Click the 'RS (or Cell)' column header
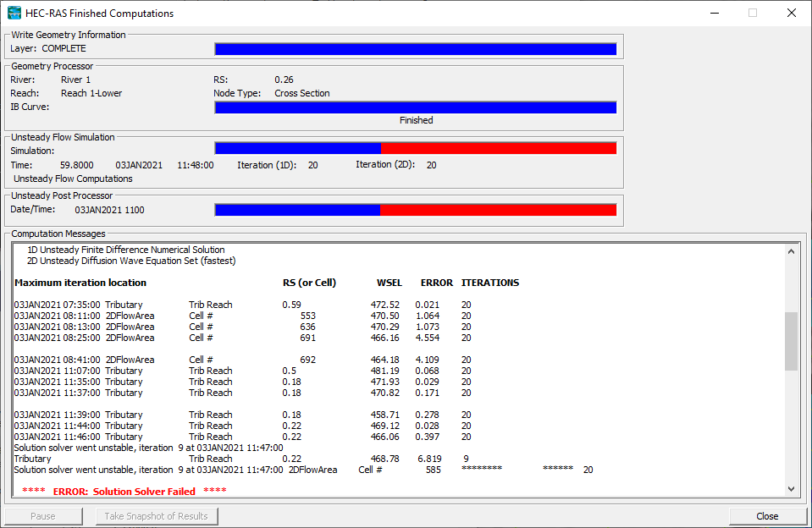812x528 pixels. click(x=309, y=283)
